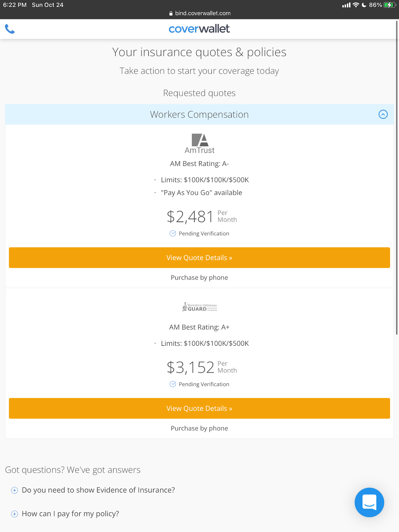Open the chat support bubble
Image resolution: width=399 pixels, height=532 pixels.
click(x=369, y=502)
